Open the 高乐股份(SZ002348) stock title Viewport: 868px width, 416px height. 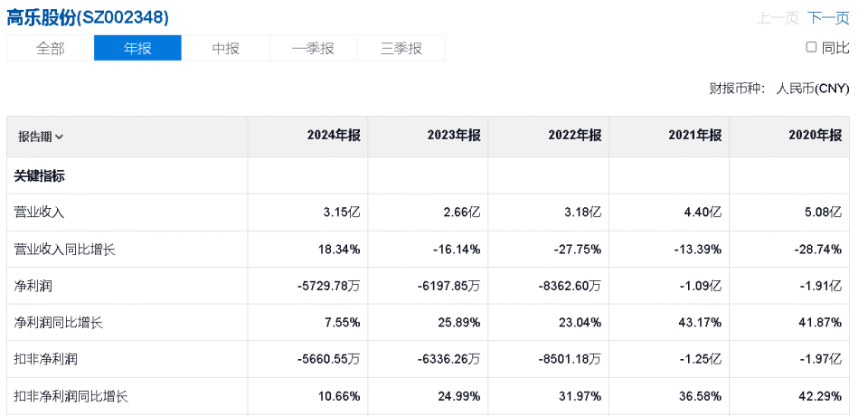tap(88, 17)
